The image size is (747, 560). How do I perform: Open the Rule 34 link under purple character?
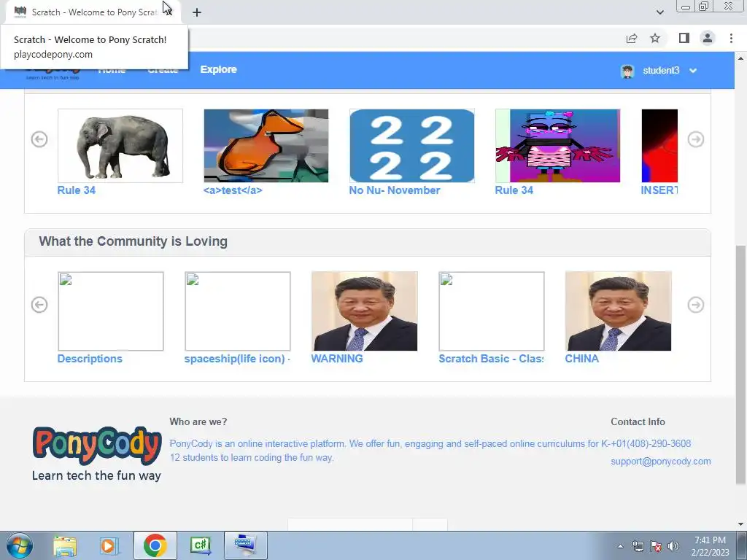point(514,190)
